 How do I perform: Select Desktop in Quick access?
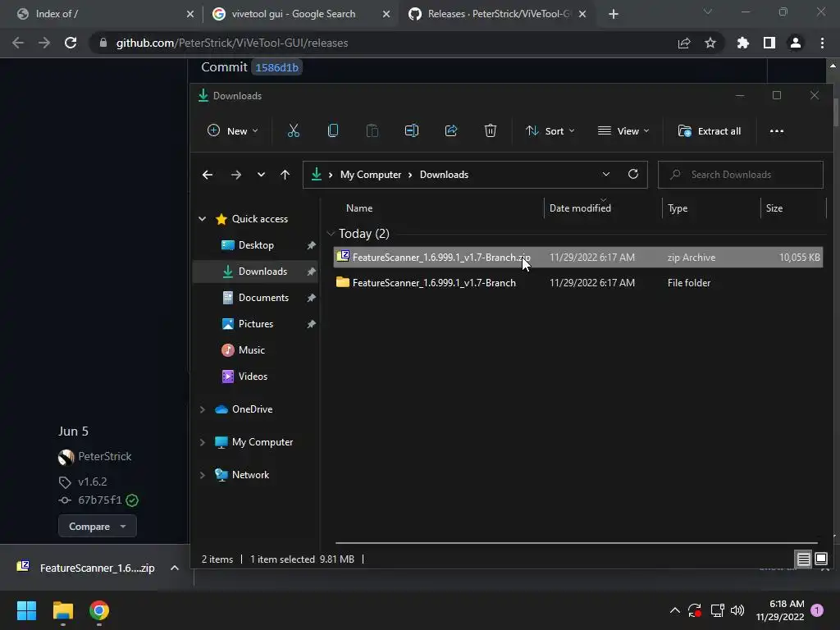pyautogui.click(x=256, y=245)
